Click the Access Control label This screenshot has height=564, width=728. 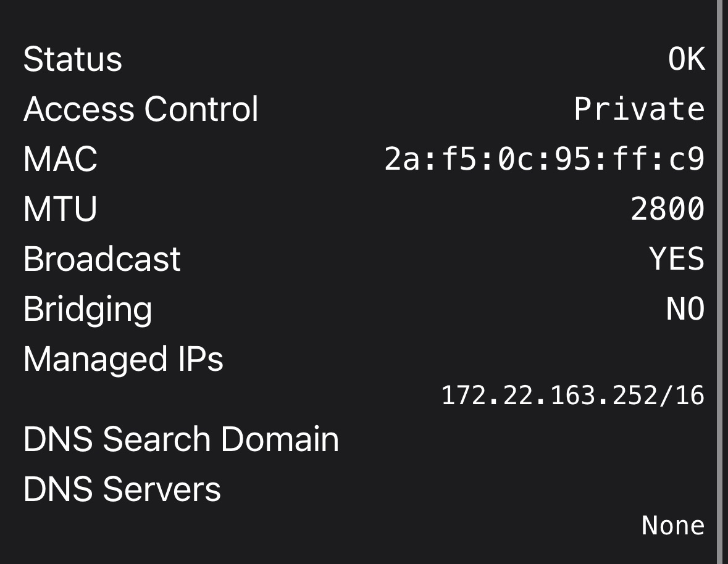coord(141,109)
